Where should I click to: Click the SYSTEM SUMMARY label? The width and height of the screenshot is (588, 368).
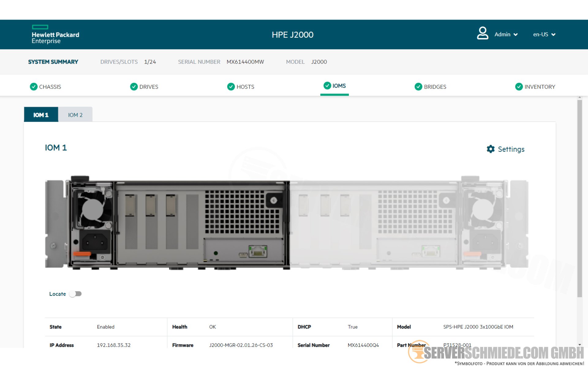click(x=53, y=62)
